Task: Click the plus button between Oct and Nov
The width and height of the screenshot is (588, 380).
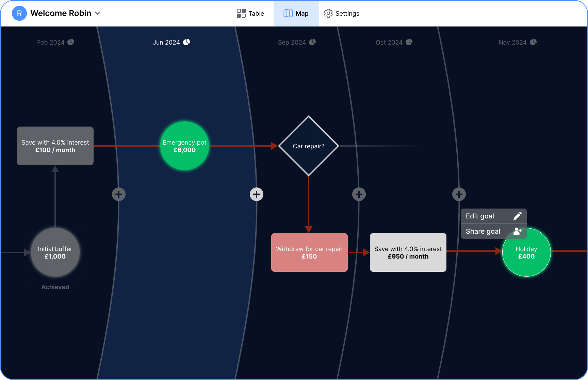Action: pyautogui.click(x=459, y=194)
